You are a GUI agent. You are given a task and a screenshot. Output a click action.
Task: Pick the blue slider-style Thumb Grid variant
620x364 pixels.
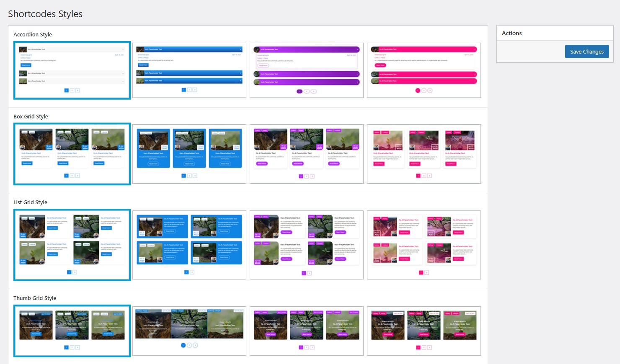click(x=189, y=331)
